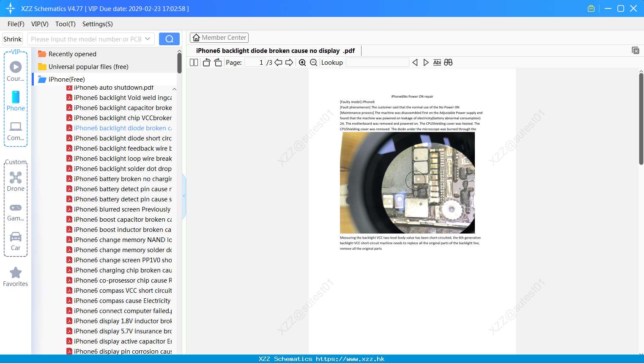644x363 pixels.
Task: Open iPhone6 boost capacitor broken file
Action: tap(119, 220)
